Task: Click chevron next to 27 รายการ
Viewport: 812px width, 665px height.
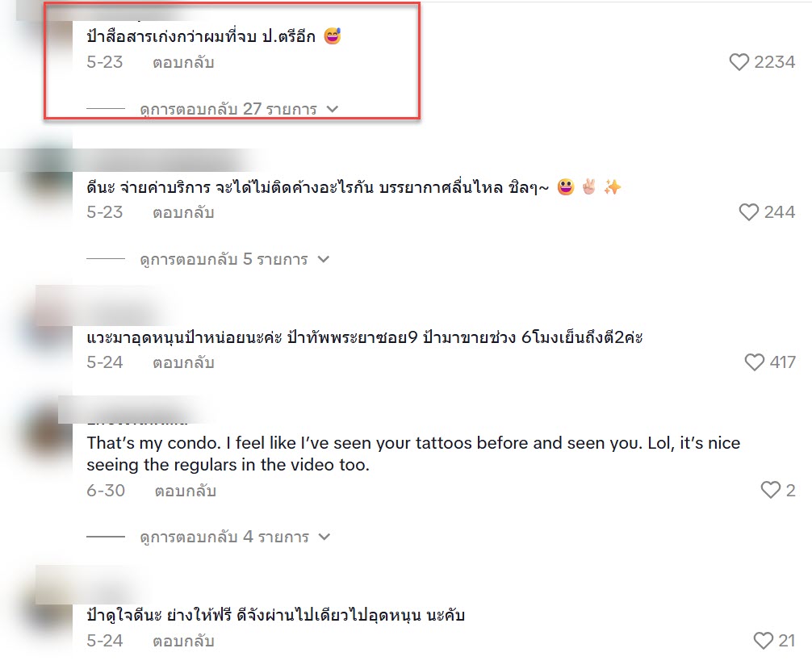Action: 333,109
